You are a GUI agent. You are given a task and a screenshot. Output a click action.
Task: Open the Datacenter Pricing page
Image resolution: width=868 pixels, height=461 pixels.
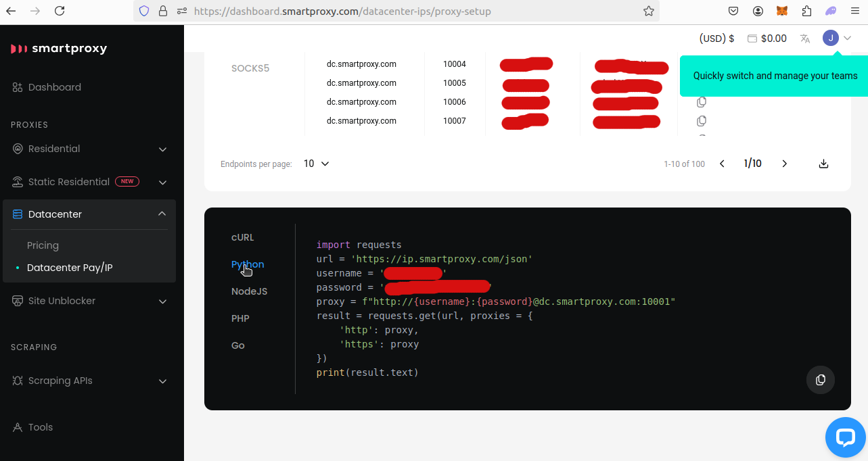point(43,245)
